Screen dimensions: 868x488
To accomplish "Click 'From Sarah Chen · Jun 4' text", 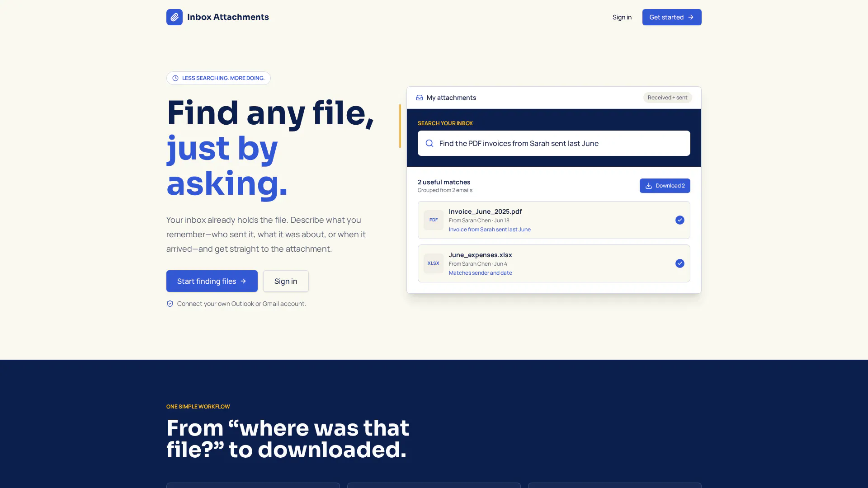I will pos(478,264).
